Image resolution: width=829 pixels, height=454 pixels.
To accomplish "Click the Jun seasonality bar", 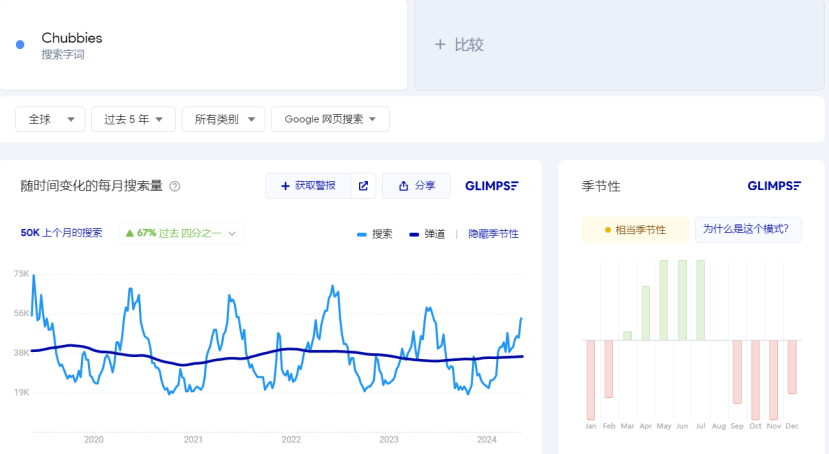I will click(x=683, y=300).
